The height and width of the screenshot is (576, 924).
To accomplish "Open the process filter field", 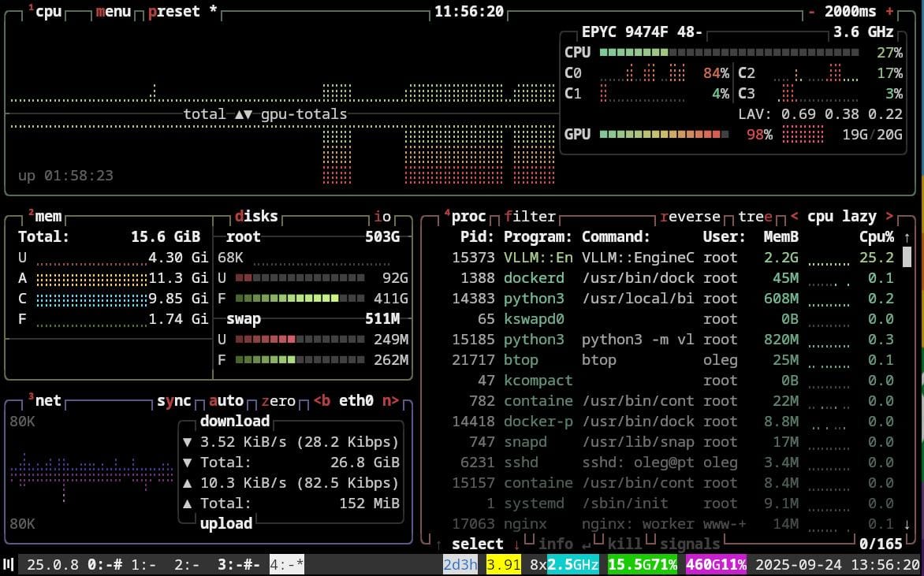I will point(530,217).
